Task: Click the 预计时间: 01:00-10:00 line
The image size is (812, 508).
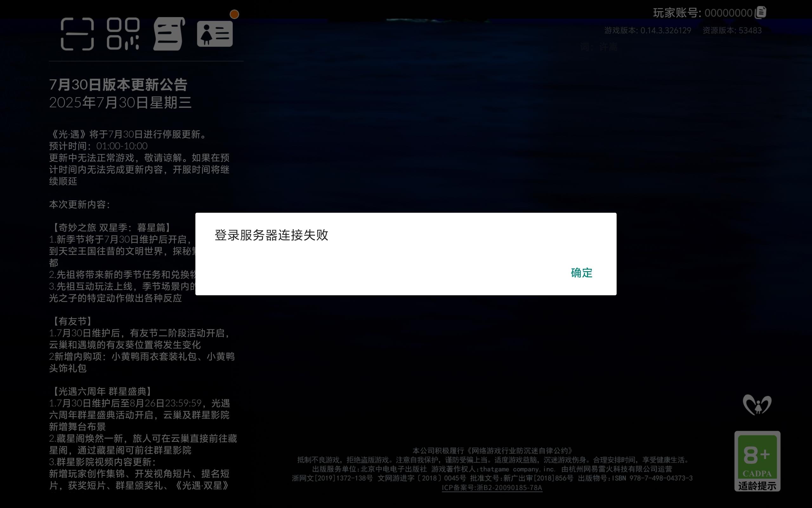Action: tap(98, 146)
